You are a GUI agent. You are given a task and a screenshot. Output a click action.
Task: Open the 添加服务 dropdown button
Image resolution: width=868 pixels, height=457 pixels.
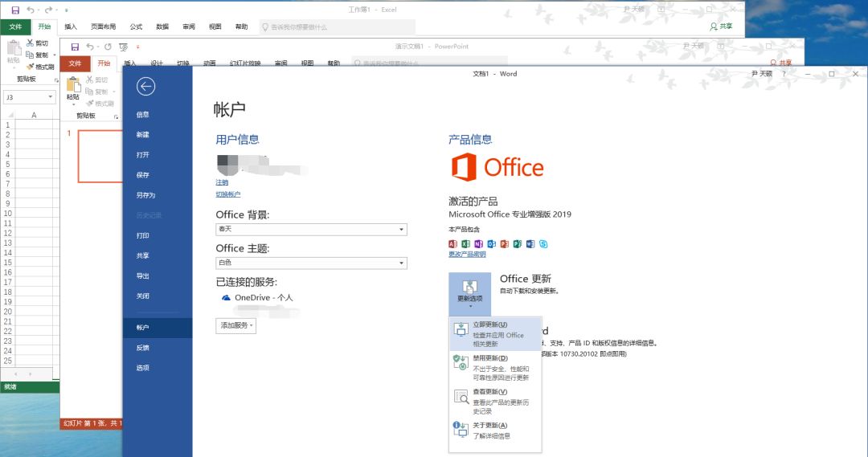(235, 325)
